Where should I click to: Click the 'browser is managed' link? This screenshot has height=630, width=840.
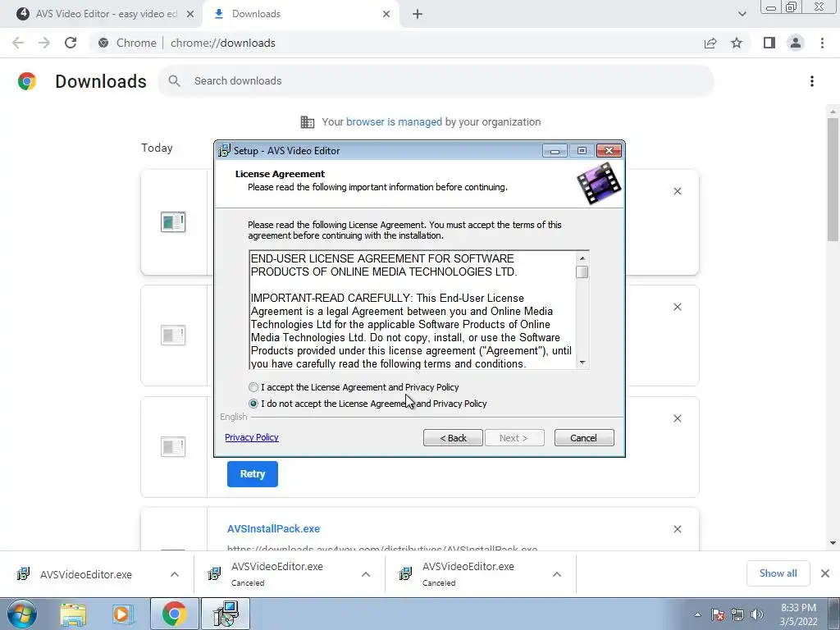pyautogui.click(x=394, y=122)
